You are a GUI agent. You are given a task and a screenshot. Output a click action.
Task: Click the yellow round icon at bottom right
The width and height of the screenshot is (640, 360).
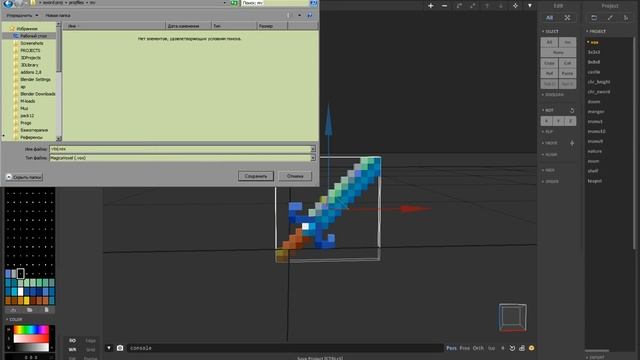(531, 348)
